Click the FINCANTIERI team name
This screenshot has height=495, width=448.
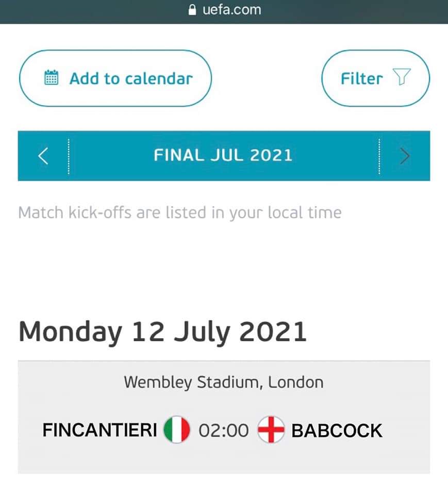click(99, 431)
